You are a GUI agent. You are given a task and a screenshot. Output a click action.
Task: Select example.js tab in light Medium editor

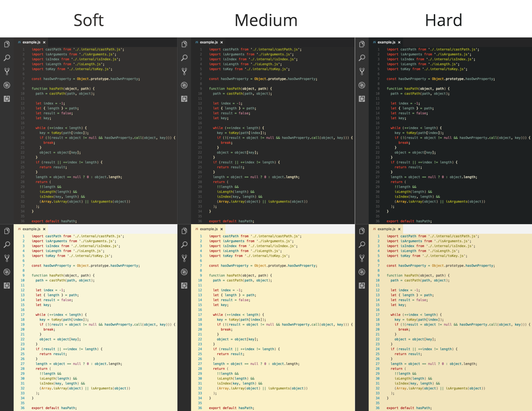click(209, 229)
